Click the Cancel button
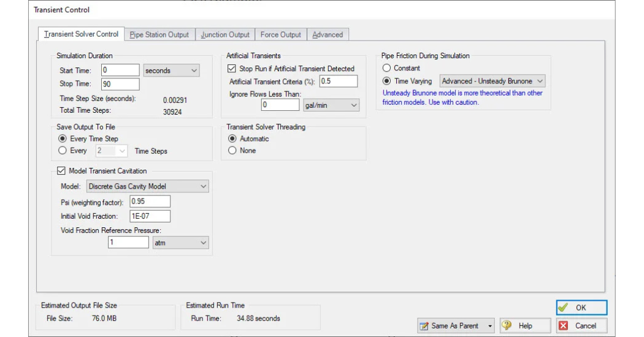644x337 pixels. (x=581, y=326)
